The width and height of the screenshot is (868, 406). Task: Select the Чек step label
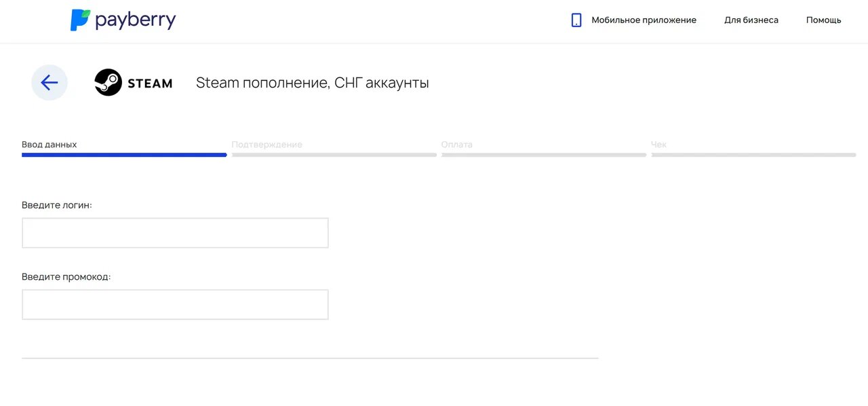tap(658, 145)
